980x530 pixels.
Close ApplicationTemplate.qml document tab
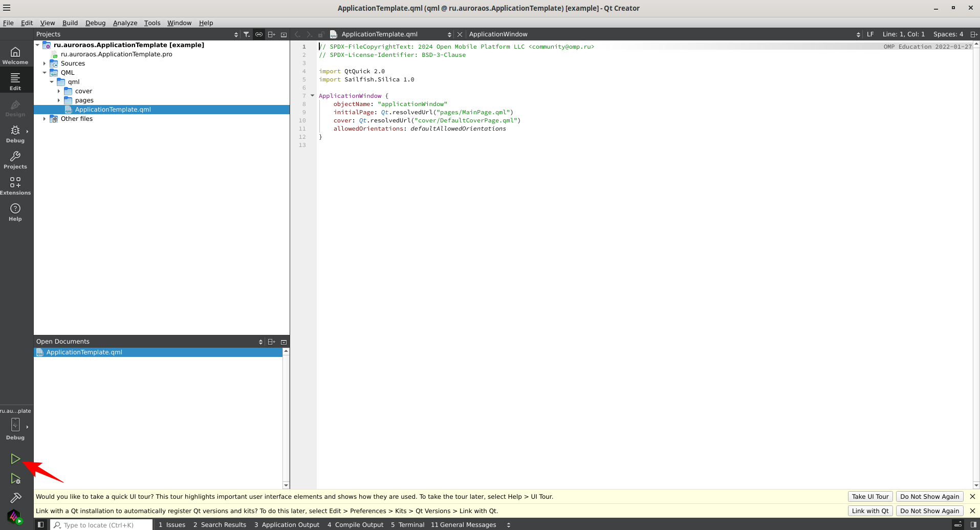460,34
